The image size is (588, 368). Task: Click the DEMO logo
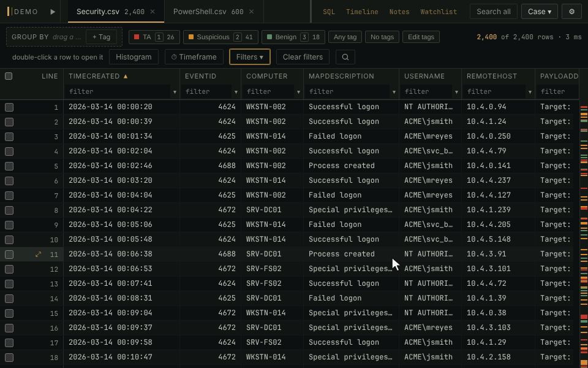point(23,12)
